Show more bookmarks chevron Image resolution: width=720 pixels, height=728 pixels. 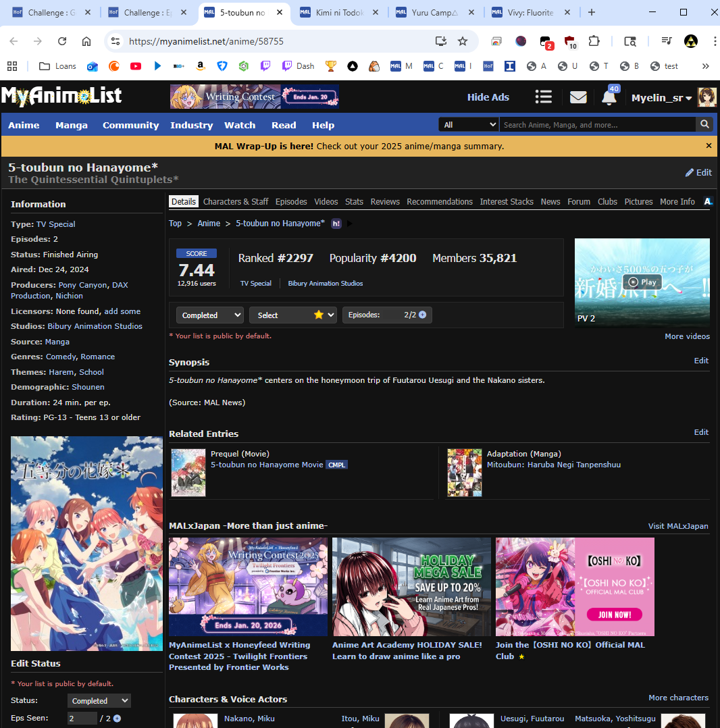pyautogui.click(x=705, y=66)
